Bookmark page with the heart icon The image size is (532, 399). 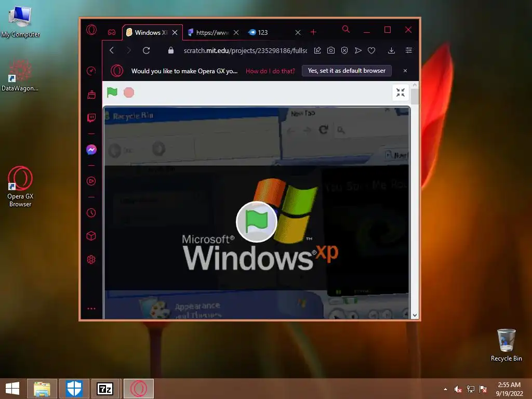[x=371, y=50]
